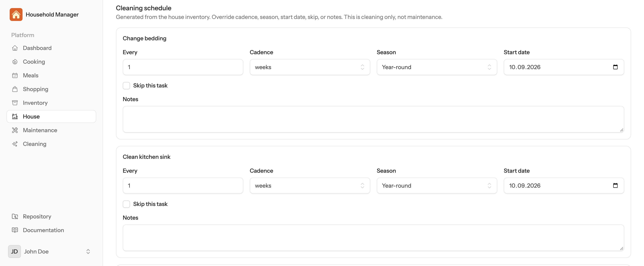The height and width of the screenshot is (266, 644).
Task: Click the Shopping bag icon
Action: [x=15, y=89]
